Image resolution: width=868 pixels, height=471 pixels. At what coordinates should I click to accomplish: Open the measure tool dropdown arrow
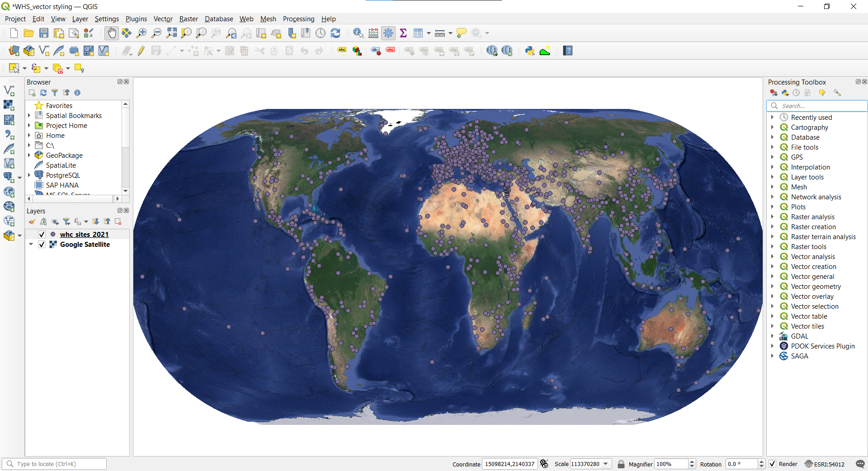(x=450, y=33)
